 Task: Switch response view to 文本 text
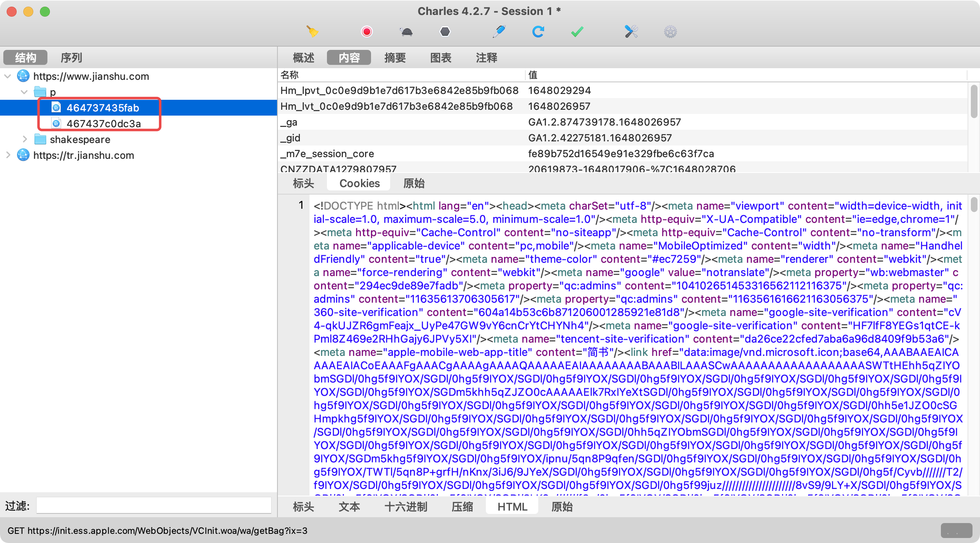click(x=349, y=507)
